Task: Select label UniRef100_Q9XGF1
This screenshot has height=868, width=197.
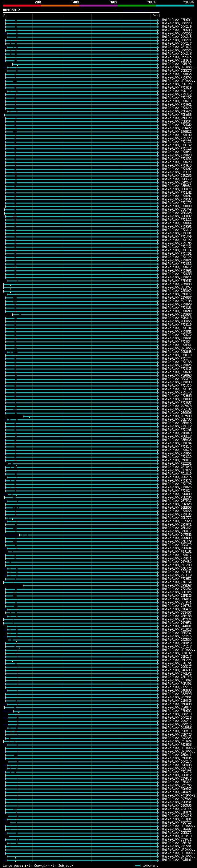Action: [177, 524]
